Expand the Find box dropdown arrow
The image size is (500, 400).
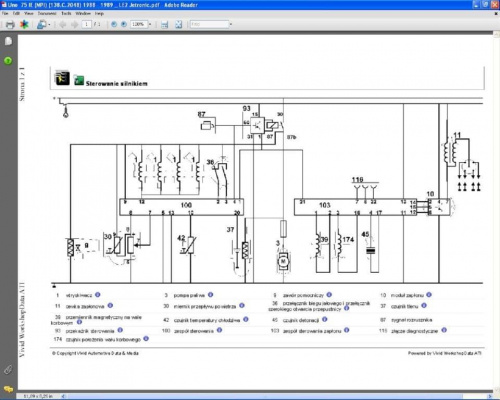click(x=231, y=24)
